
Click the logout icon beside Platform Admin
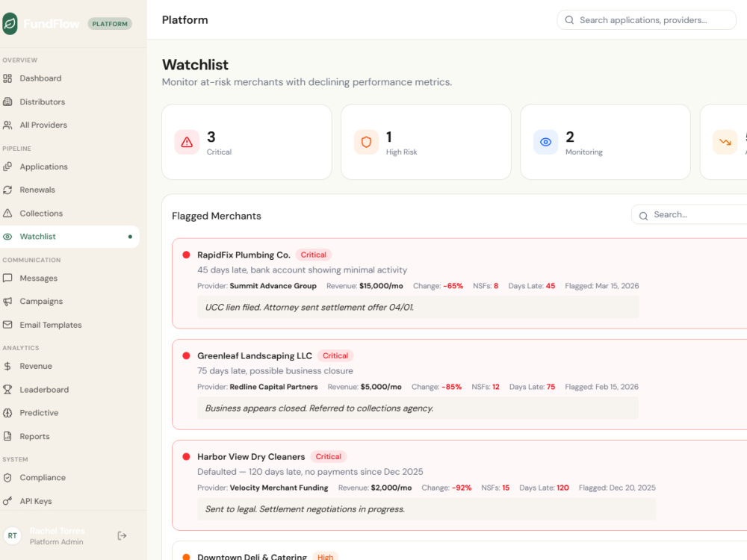point(122,535)
